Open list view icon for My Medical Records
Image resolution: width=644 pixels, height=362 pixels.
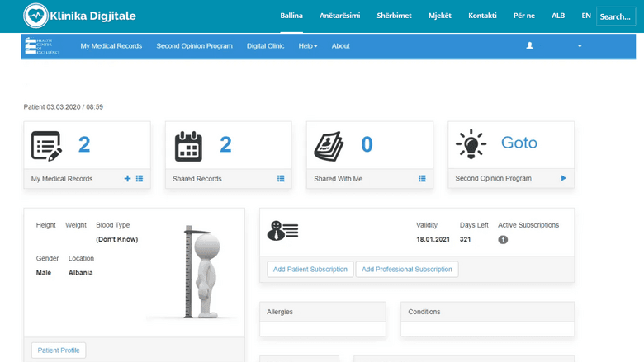pyautogui.click(x=140, y=178)
